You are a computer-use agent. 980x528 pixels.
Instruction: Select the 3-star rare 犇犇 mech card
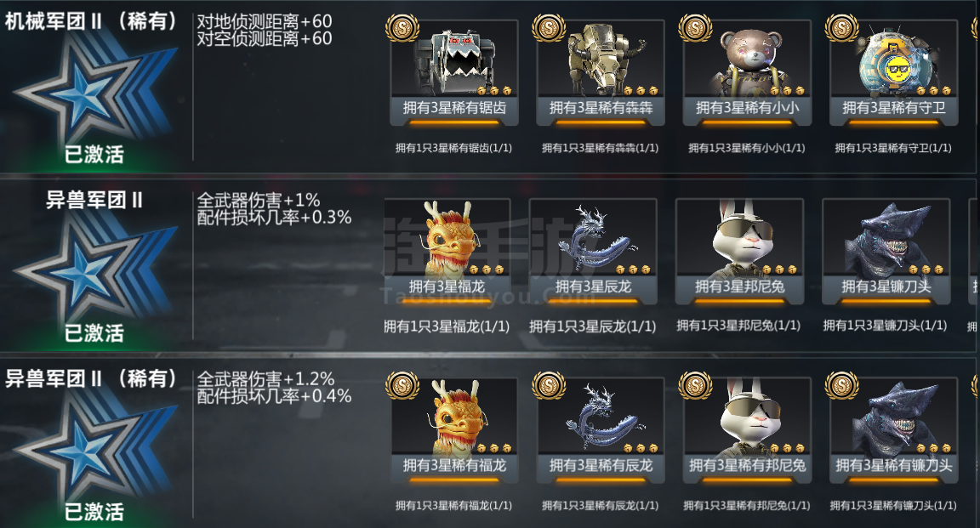tap(601, 73)
